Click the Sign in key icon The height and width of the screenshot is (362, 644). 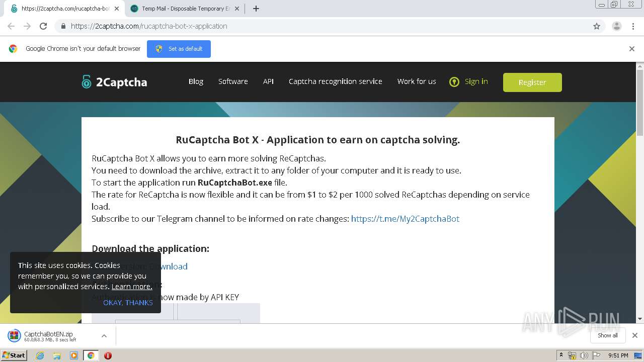point(454,82)
